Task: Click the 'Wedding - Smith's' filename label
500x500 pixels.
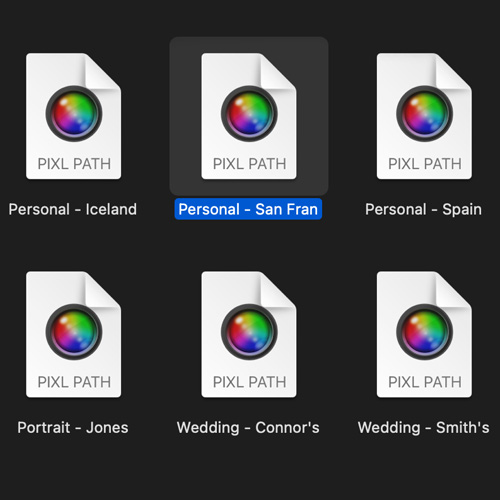Action: [x=423, y=427]
